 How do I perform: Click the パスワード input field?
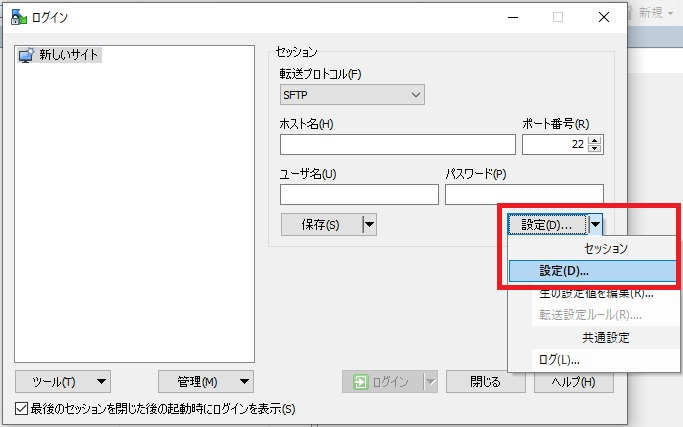[523, 194]
